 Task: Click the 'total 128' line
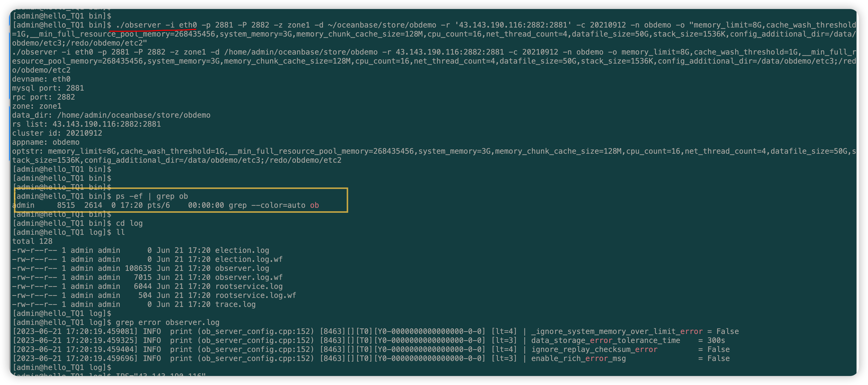tap(32, 241)
